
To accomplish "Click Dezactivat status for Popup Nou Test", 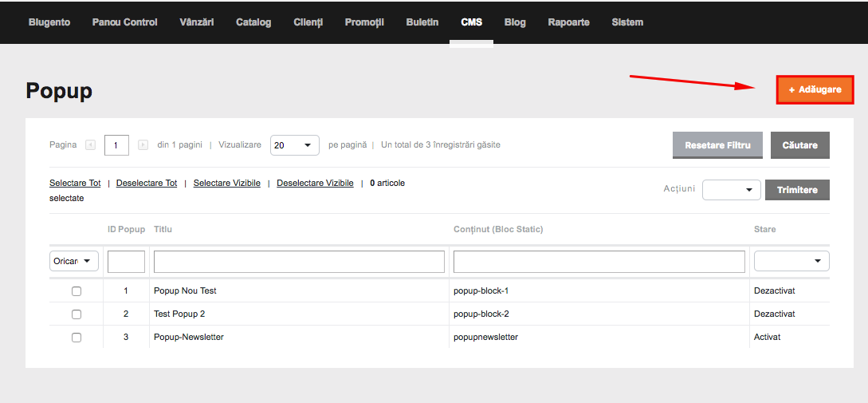I will [x=775, y=290].
